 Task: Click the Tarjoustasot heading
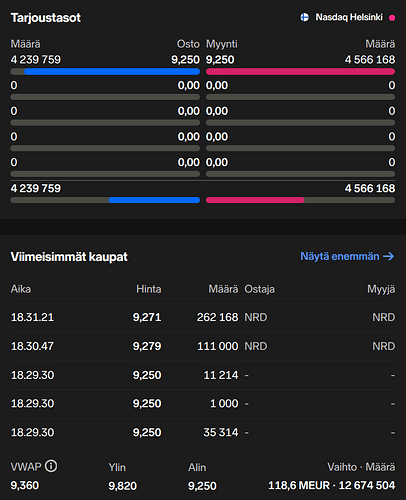point(46,18)
